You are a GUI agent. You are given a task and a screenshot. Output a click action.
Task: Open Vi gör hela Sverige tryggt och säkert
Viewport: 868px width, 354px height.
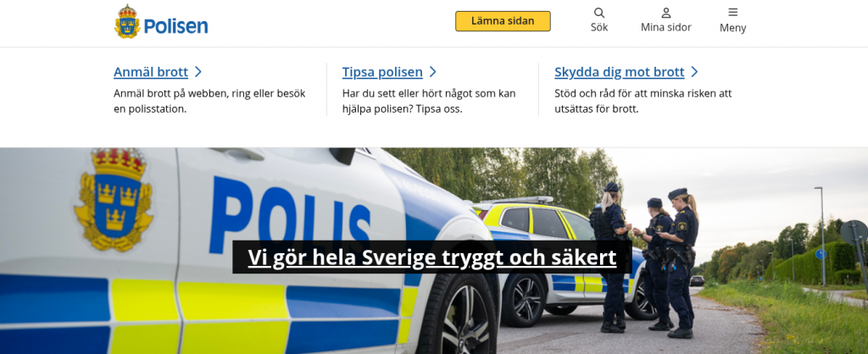(x=432, y=257)
